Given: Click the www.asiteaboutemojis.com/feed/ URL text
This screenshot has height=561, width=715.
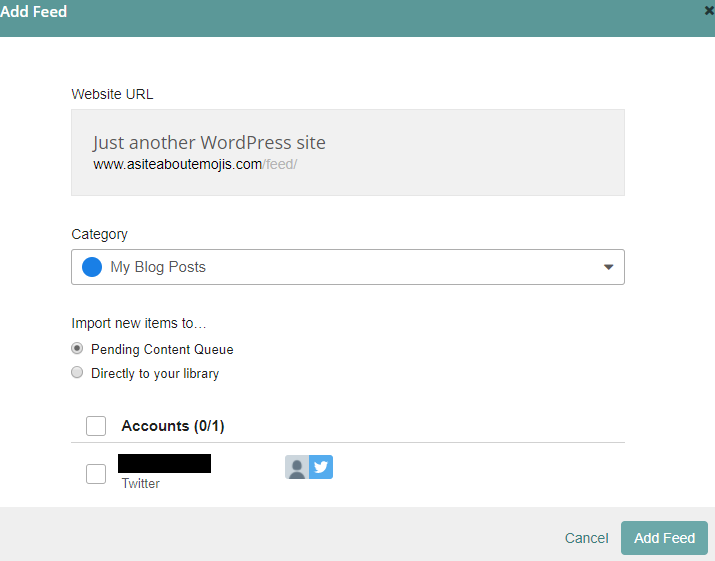Looking at the screenshot, I should tap(195, 164).
